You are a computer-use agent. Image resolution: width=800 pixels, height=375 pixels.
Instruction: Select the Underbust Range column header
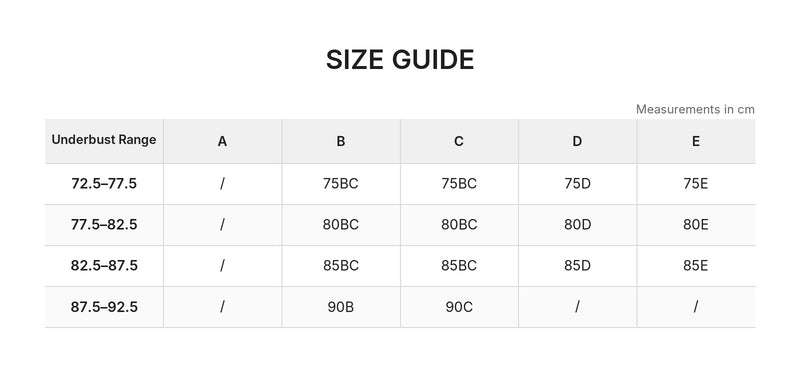click(104, 140)
